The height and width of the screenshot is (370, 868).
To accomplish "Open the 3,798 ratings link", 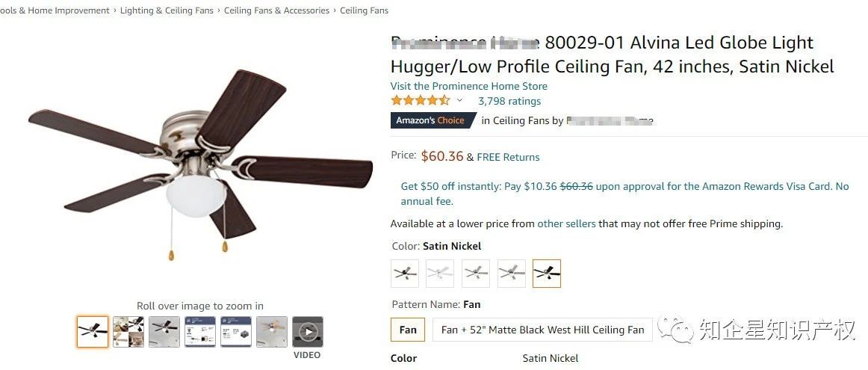I will tap(509, 101).
